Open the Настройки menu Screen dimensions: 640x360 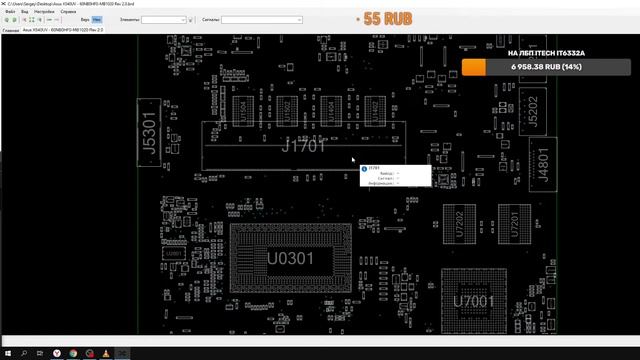44,12
